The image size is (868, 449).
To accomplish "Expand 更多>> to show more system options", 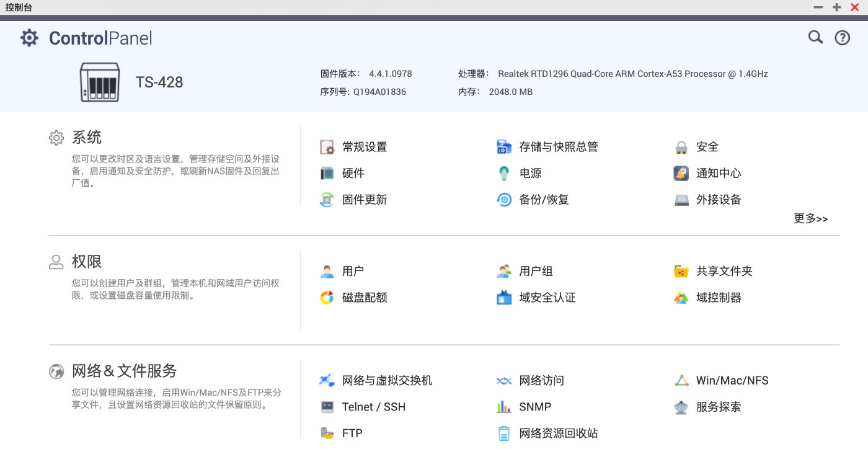I will pos(810,218).
